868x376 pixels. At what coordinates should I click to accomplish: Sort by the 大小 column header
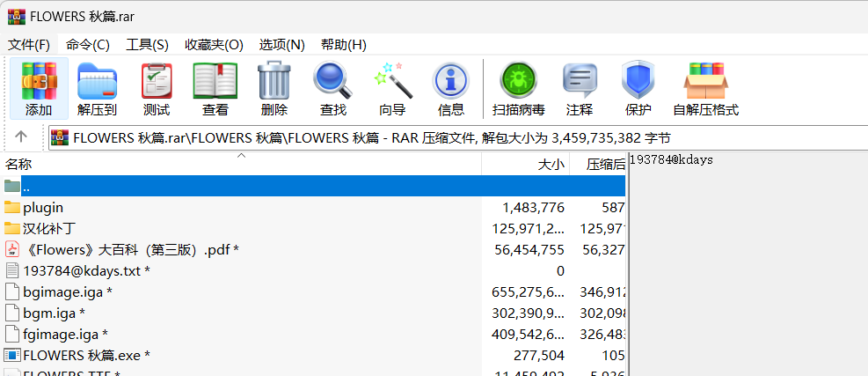tap(551, 165)
